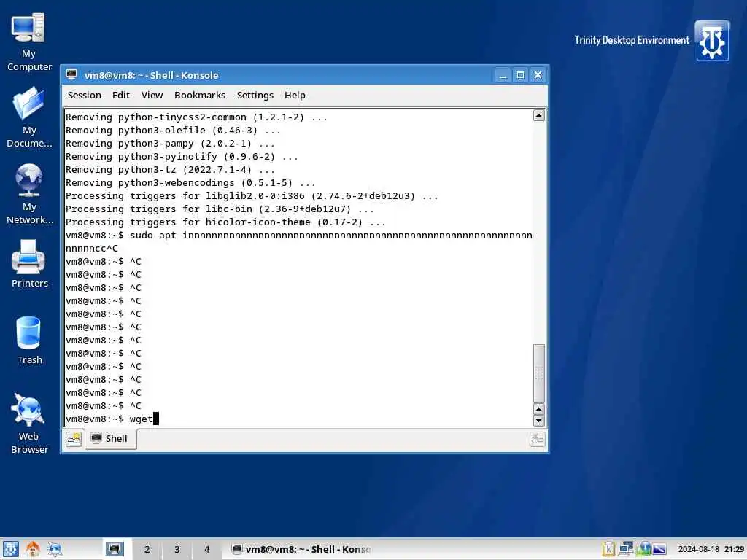
Task: Click the close session icon at tab bar right
Action: [538, 439]
